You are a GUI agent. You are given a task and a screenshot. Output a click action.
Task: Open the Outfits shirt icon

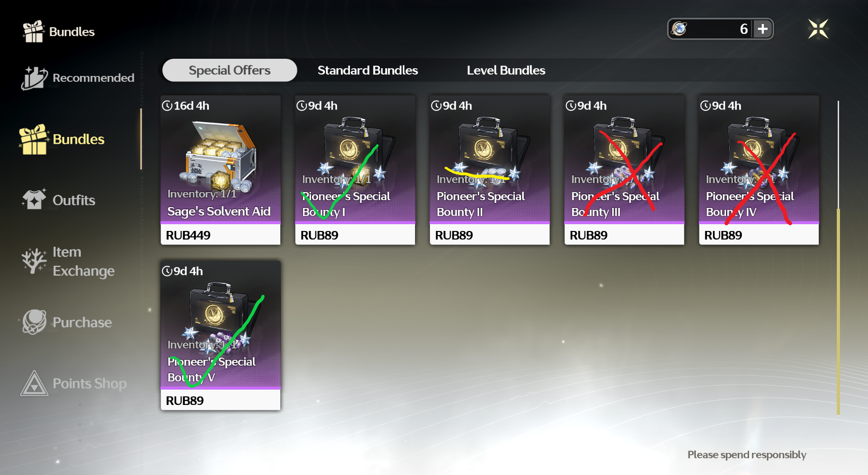coord(34,200)
